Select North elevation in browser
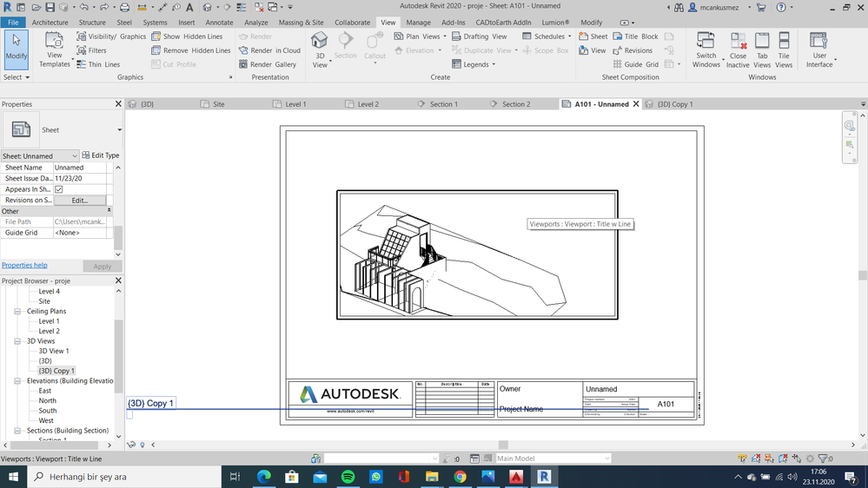Image resolution: width=868 pixels, height=488 pixels. (x=47, y=400)
